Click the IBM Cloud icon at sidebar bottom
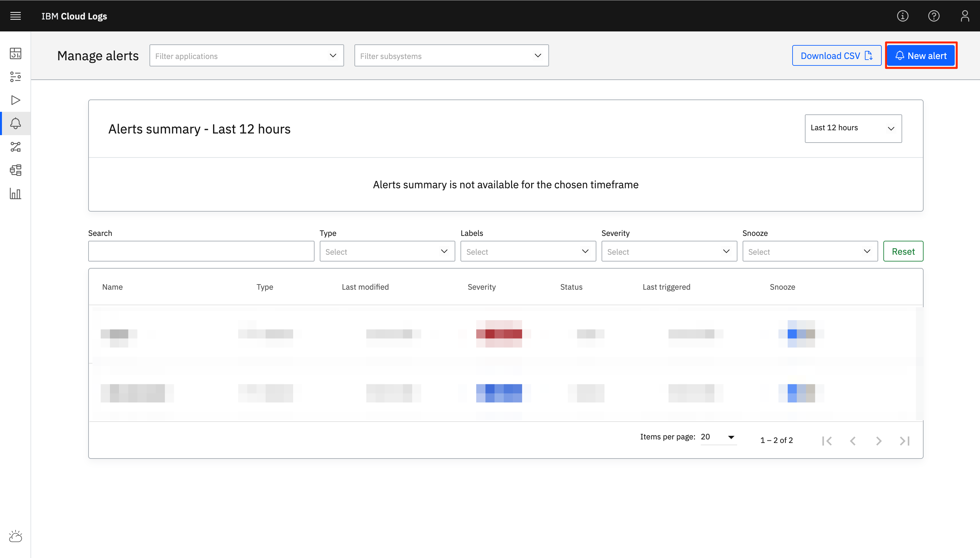The image size is (980, 558). [15, 536]
